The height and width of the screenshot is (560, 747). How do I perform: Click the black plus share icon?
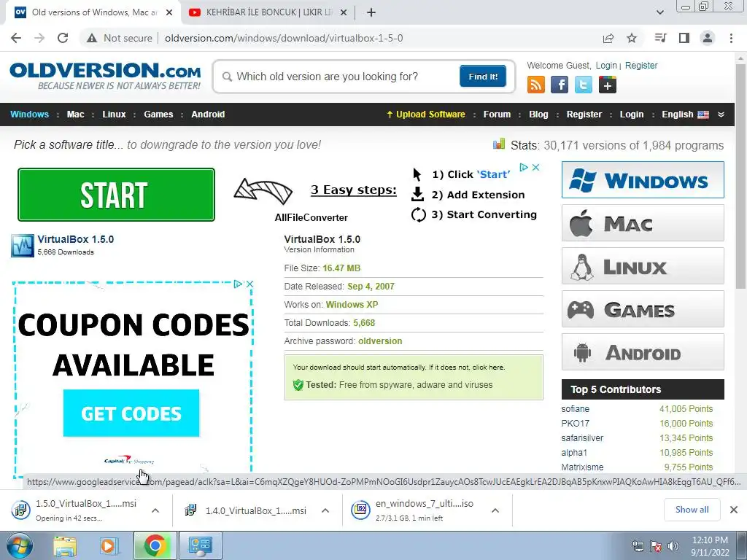pyautogui.click(x=608, y=85)
